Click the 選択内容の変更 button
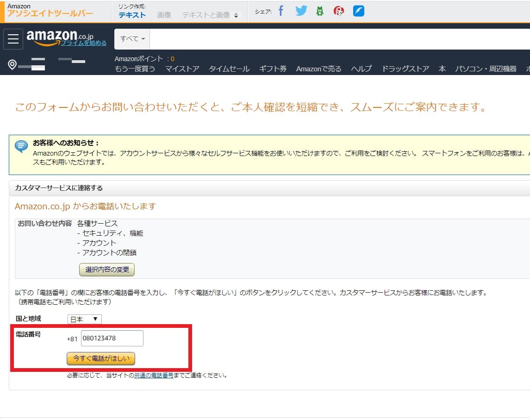Viewport: 530px width, 420px height. click(x=107, y=270)
